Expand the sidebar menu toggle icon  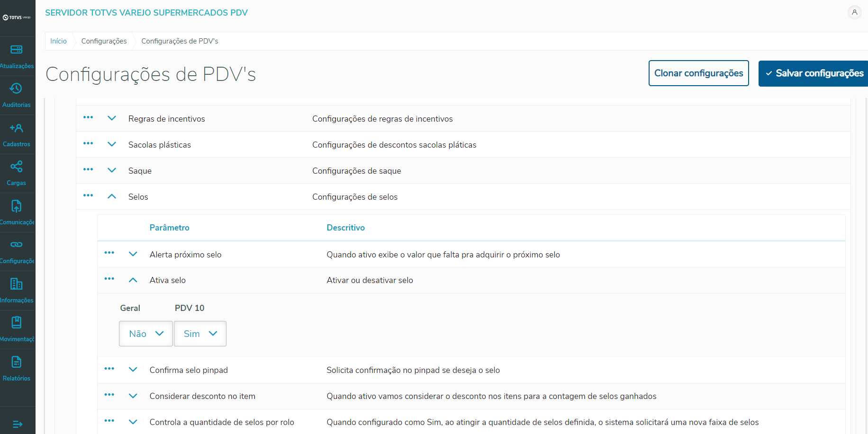click(17, 424)
